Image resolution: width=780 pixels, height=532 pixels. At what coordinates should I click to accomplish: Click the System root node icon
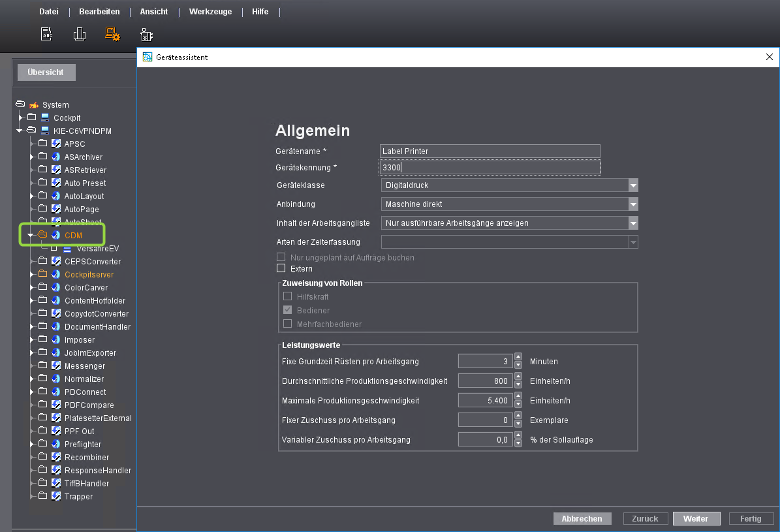[x=34, y=105]
